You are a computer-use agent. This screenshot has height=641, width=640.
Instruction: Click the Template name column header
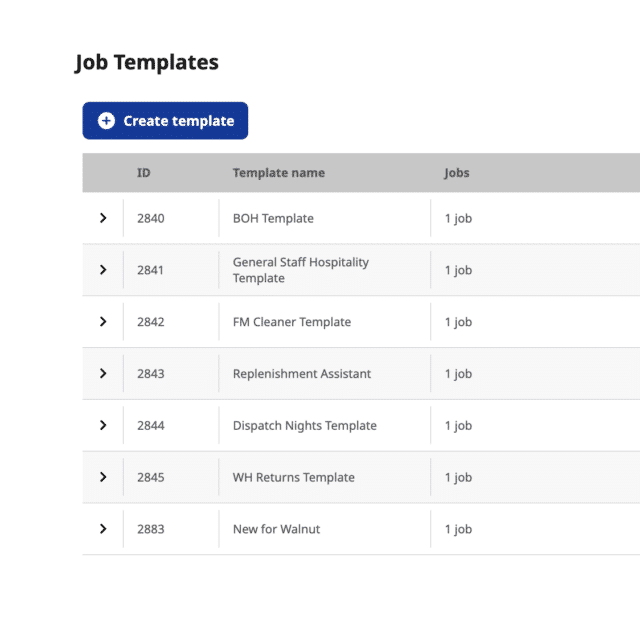[279, 173]
